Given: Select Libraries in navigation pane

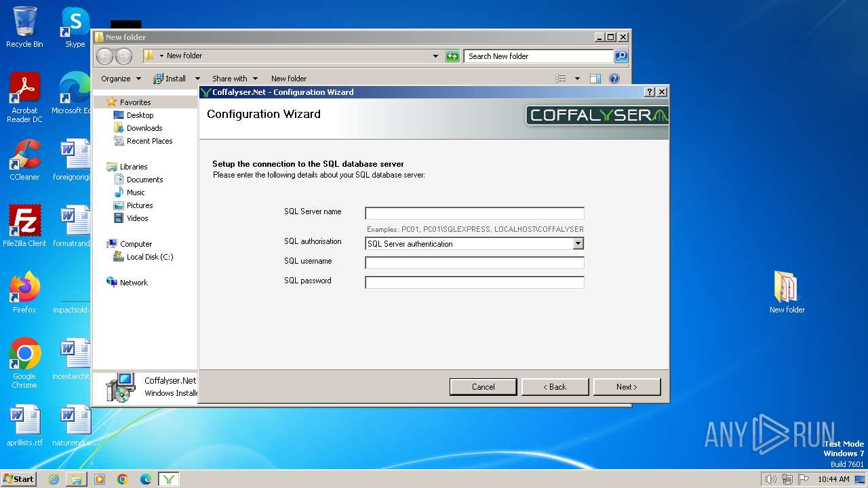Looking at the screenshot, I should point(134,167).
